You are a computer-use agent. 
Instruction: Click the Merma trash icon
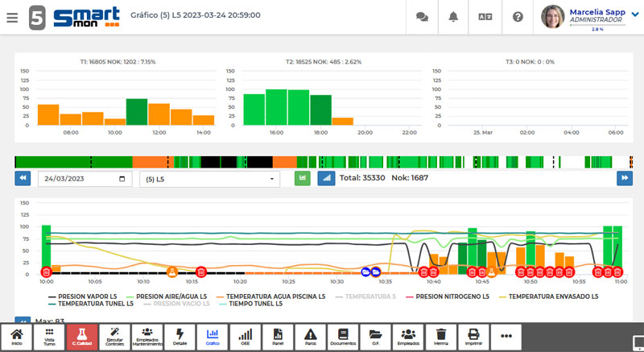pyautogui.click(x=440, y=337)
